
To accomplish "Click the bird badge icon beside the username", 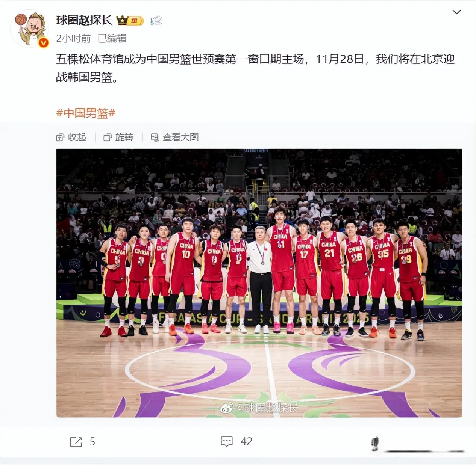I will click(156, 20).
